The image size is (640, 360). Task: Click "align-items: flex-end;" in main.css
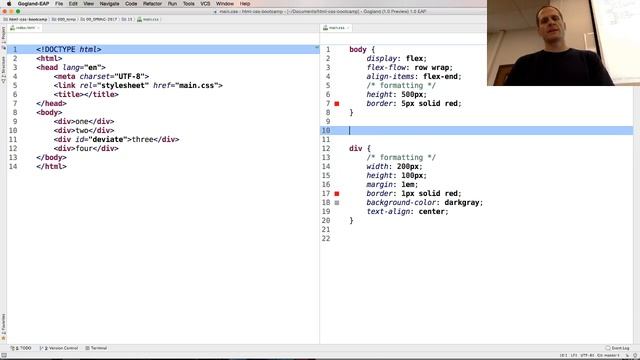click(x=414, y=77)
